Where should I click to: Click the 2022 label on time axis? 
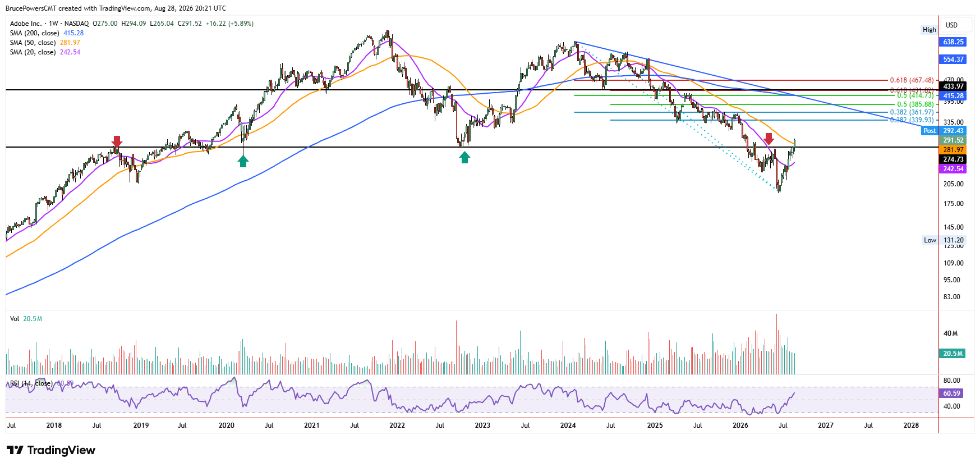pos(397,425)
